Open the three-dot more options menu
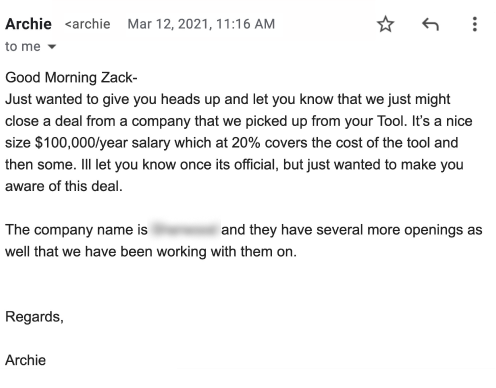496x388 pixels. pos(475,24)
